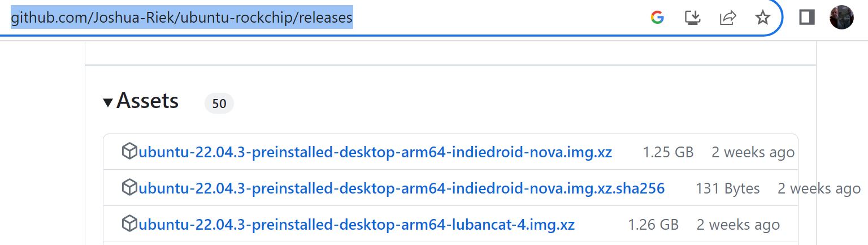Download ubuntu-22.04.3 desktop indiedroid-nova.img.xz
This screenshot has width=868, height=245.
click(375, 152)
